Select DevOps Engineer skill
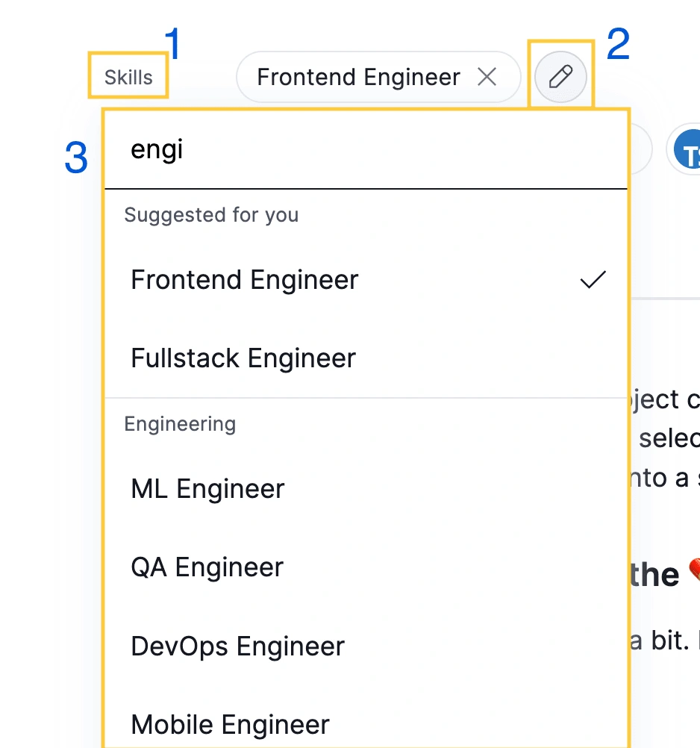 366,646
